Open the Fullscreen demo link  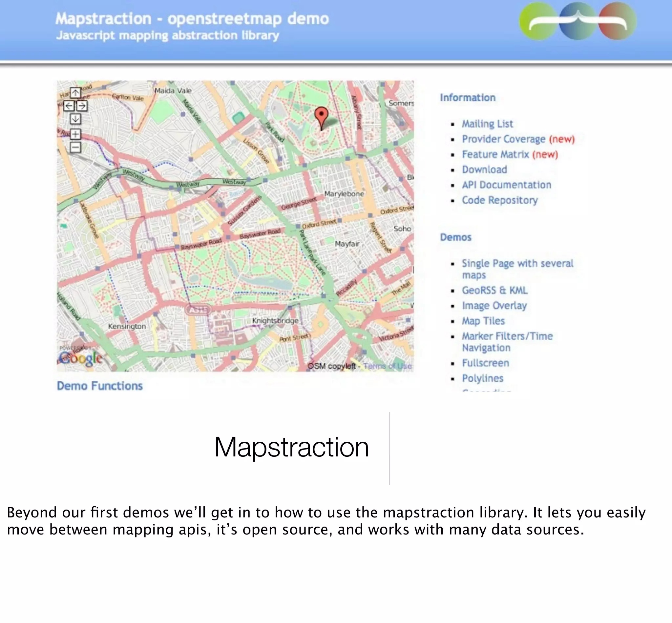point(485,363)
